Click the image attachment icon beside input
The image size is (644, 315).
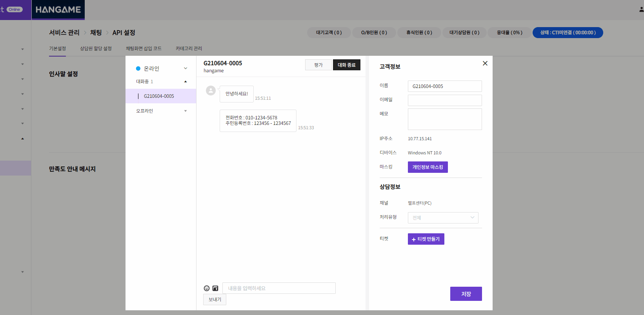[x=215, y=288]
